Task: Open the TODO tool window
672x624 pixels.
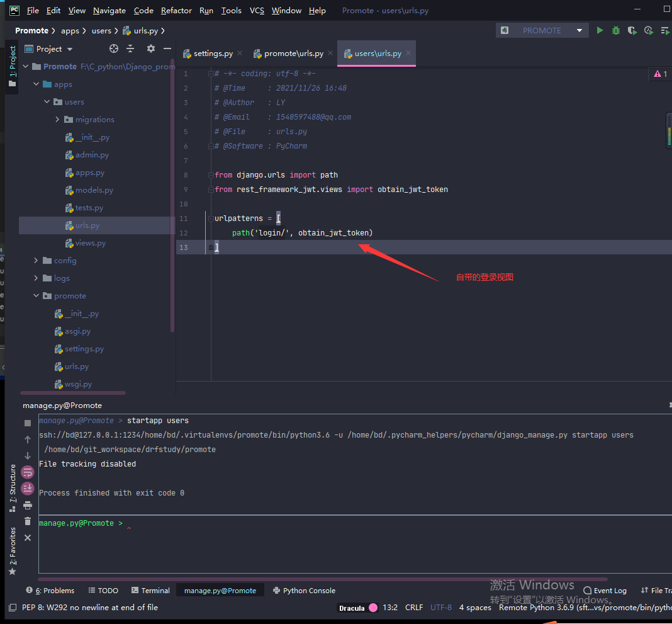Action: tap(103, 591)
